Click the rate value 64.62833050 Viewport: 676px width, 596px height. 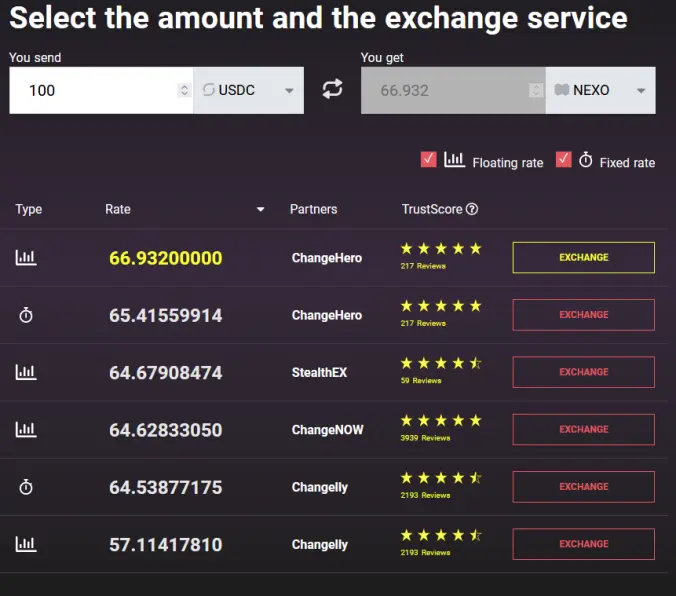pos(166,430)
